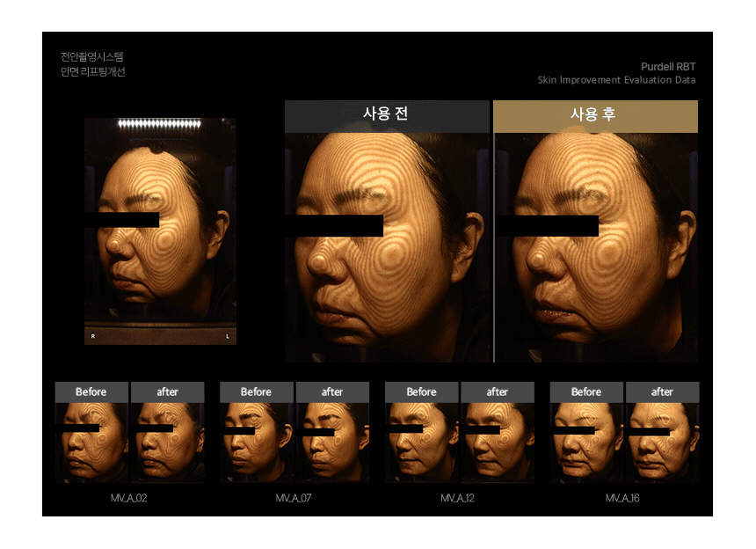Select the Before thumbnail for MV_A_02
Image resolution: width=756 pixels, height=549 pixels.
pyautogui.click(x=91, y=442)
